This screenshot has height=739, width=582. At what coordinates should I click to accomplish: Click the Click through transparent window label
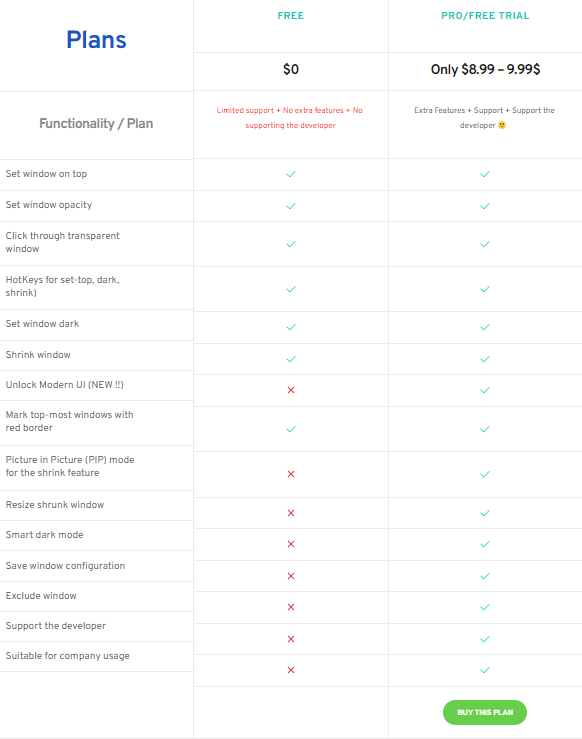click(x=63, y=242)
